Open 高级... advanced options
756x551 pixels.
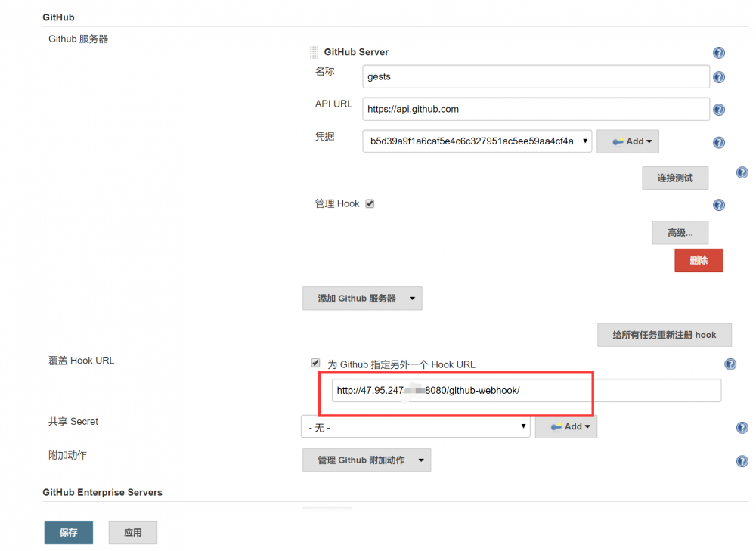(x=680, y=232)
